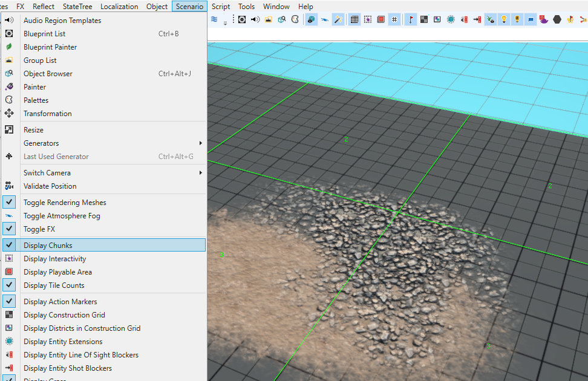Click the second darker lightbulb toolbar icon
Screen dimensions: 588x381
tap(517, 19)
